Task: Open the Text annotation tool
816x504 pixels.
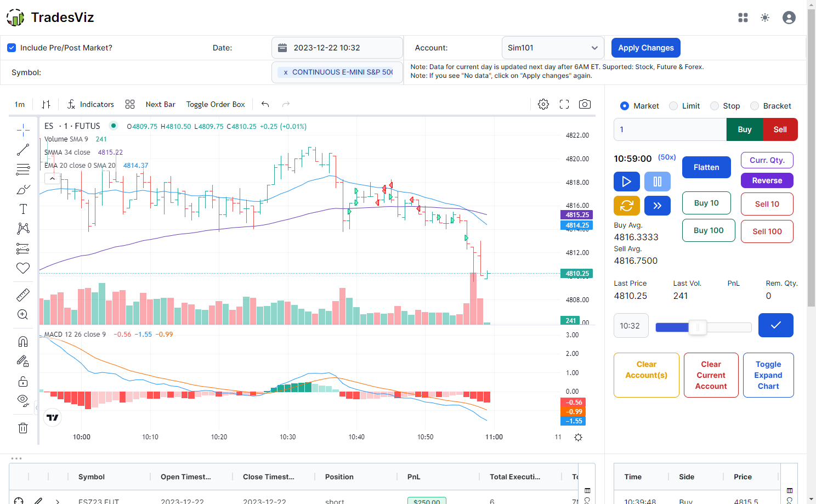Action: tap(22, 209)
